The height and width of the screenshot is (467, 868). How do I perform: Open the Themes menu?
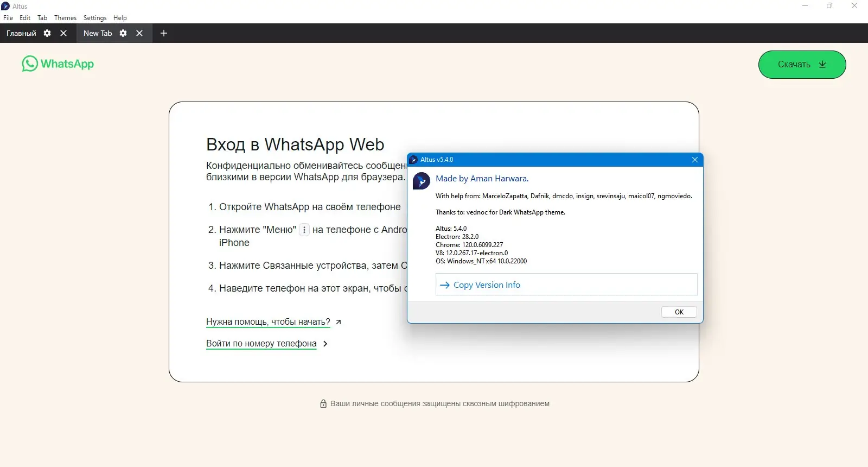(65, 18)
